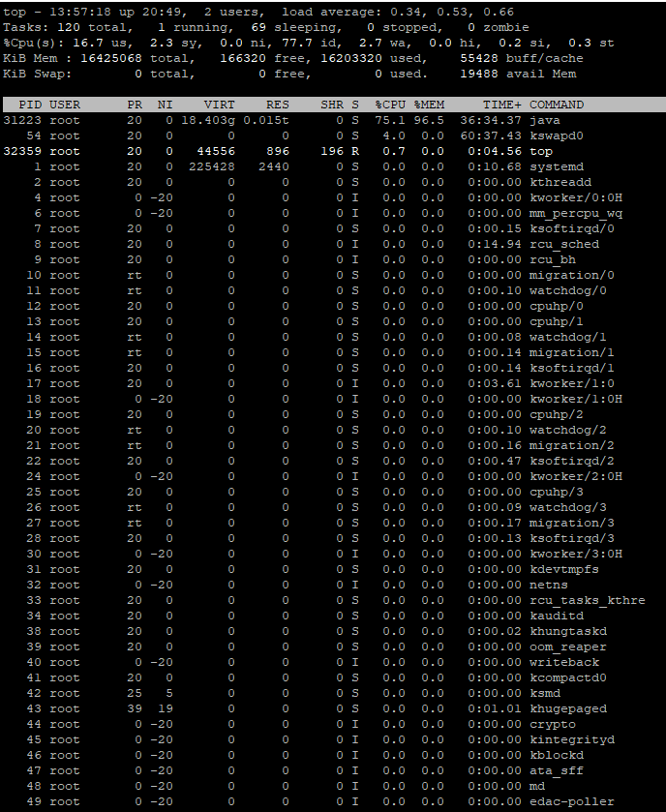Select PID 31223 in process list
The image size is (666, 812).
tap(22, 120)
